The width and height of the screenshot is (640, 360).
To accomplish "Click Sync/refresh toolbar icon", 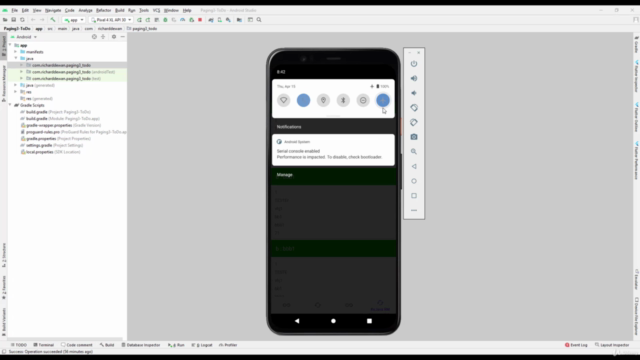I will click(x=22, y=20).
